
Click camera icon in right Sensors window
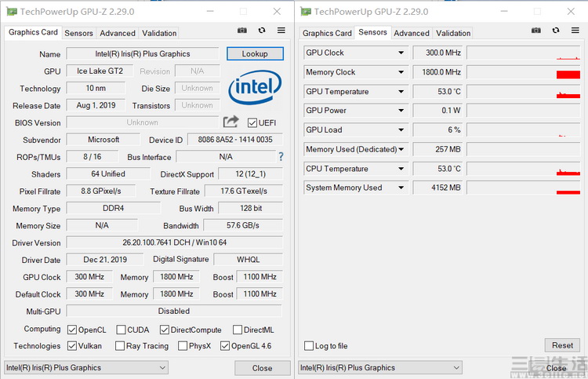tap(536, 31)
